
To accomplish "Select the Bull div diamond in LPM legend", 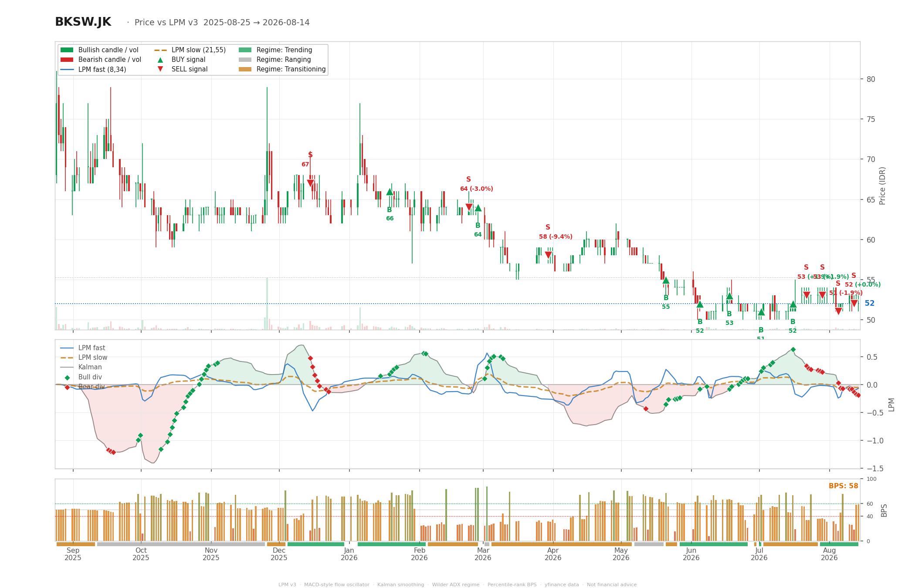I will click(x=67, y=378).
